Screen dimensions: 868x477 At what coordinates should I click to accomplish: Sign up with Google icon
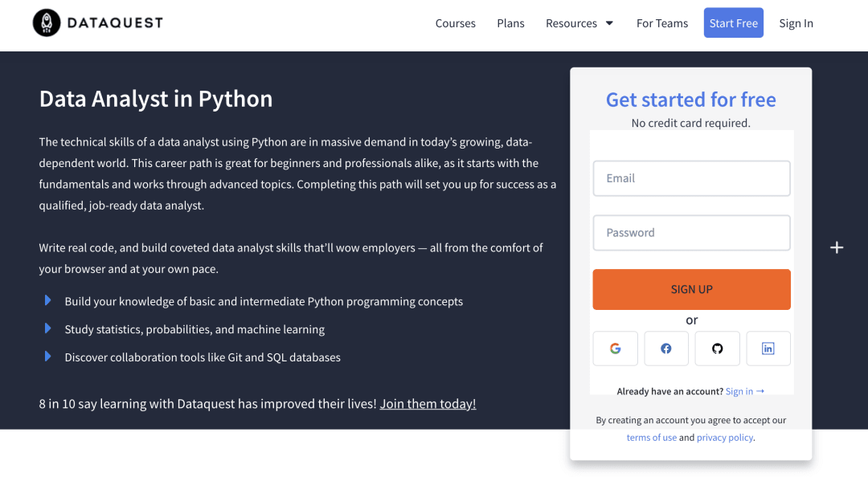click(x=615, y=349)
